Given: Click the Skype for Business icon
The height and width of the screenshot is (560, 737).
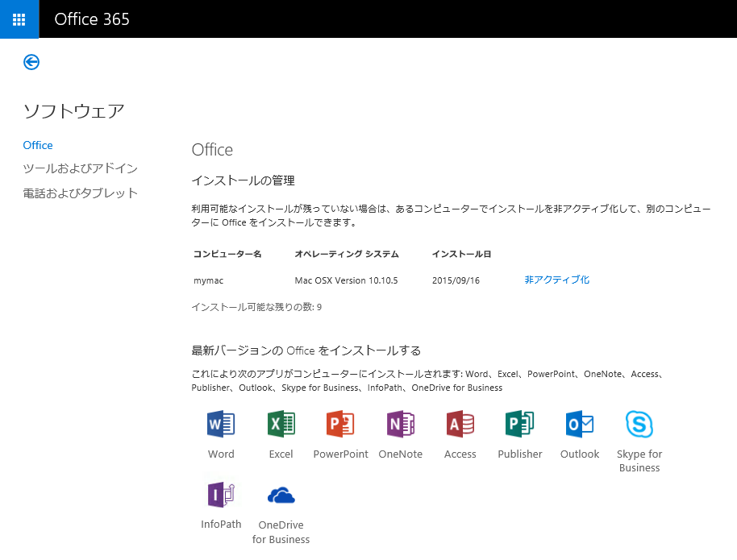Looking at the screenshot, I should tap(639, 424).
